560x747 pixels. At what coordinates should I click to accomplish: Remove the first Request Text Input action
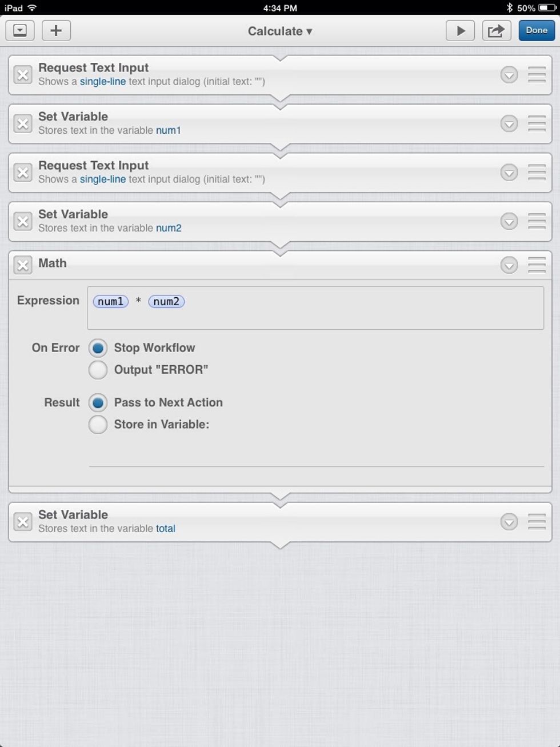[x=23, y=75]
